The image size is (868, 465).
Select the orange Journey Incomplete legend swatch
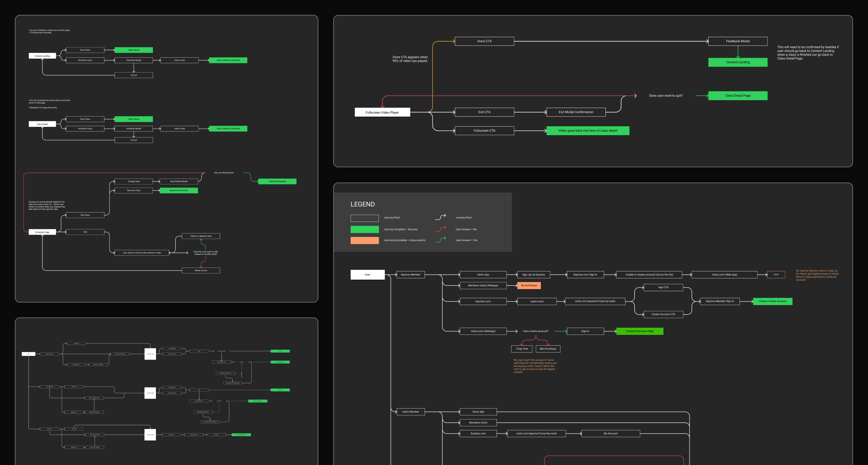click(x=364, y=240)
